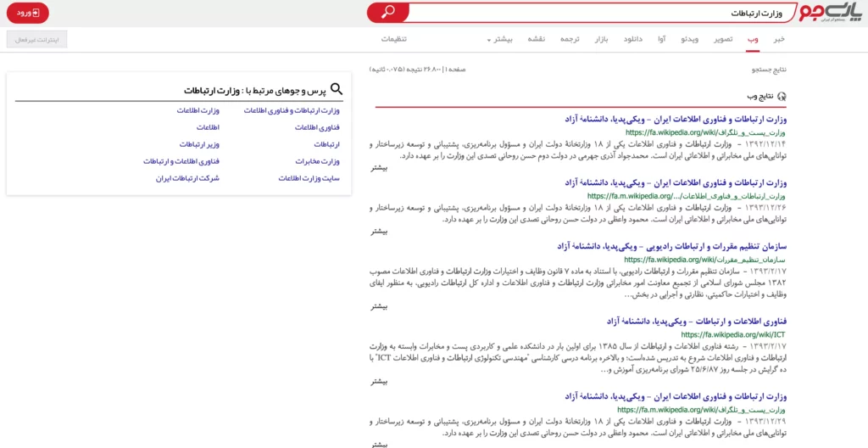Click related search وزارت ارتباطات و فناوری اطلاعات
The image size is (868, 448).
coord(292,110)
